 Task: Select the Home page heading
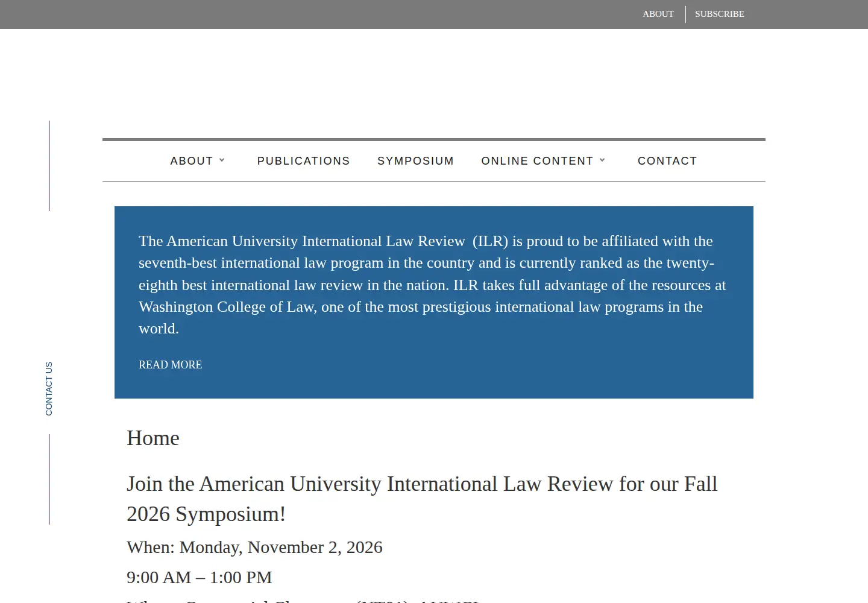pos(153,438)
